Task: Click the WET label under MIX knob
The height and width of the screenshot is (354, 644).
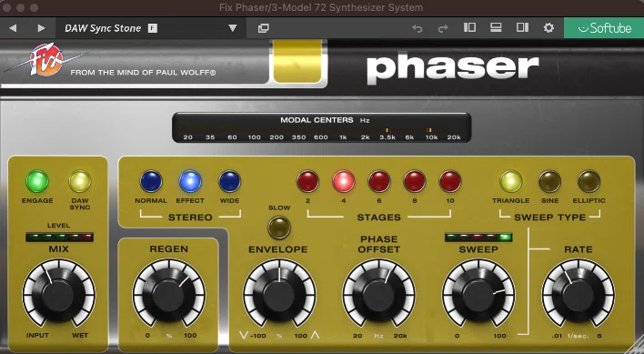Action: click(x=80, y=336)
